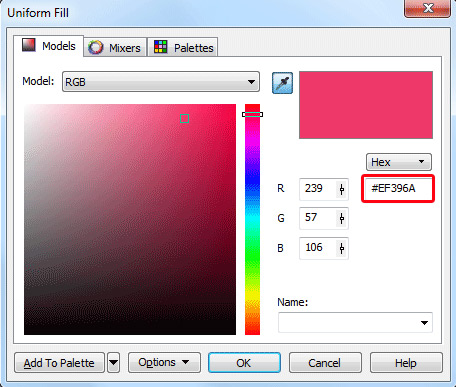Open Help for Uniform Fill
This screenshot has width=456, height=387.
tap(406, 363)
